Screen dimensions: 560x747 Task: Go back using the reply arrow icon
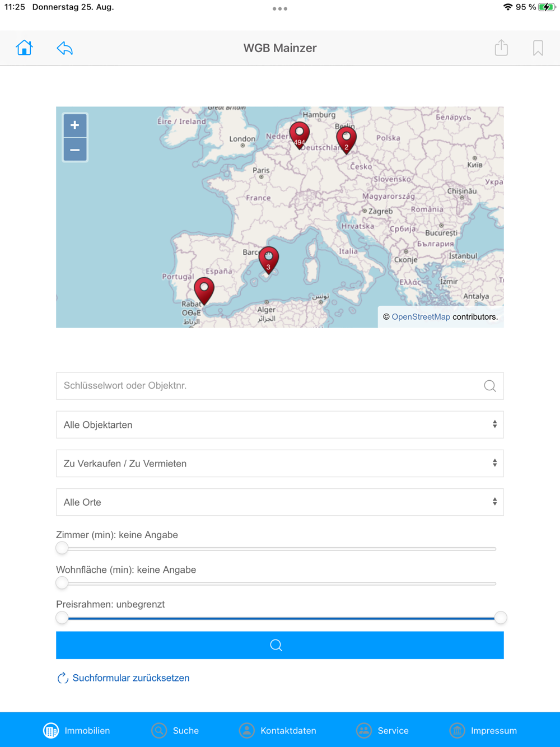point(65,48)
